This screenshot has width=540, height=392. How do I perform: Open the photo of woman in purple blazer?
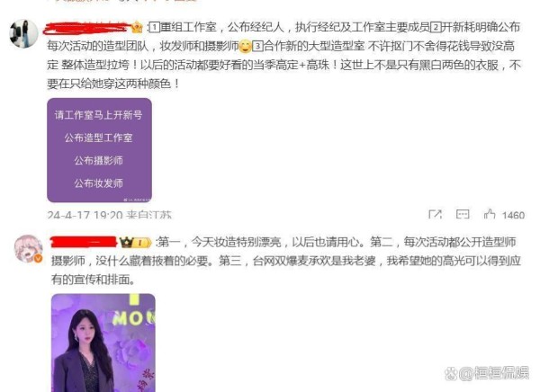[x=103, y=343]
